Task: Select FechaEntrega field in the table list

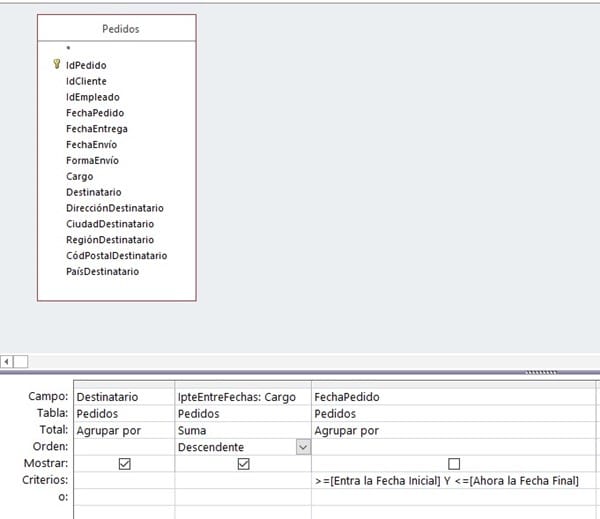Action: [x=96, y=129]
